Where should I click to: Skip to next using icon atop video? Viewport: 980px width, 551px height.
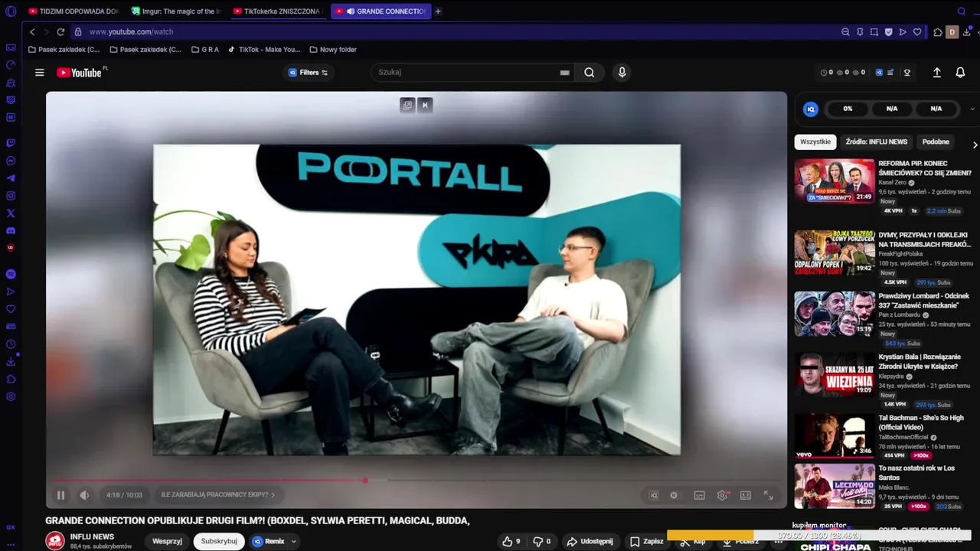425,105
